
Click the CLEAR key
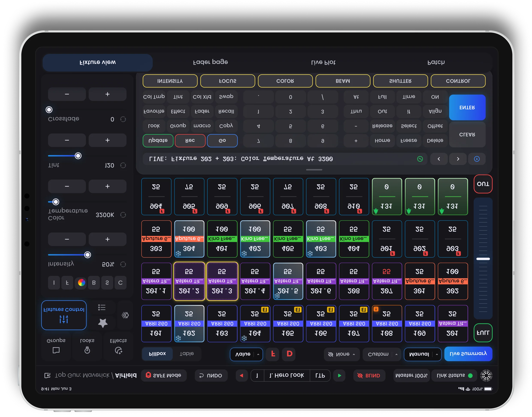point(467,135)
